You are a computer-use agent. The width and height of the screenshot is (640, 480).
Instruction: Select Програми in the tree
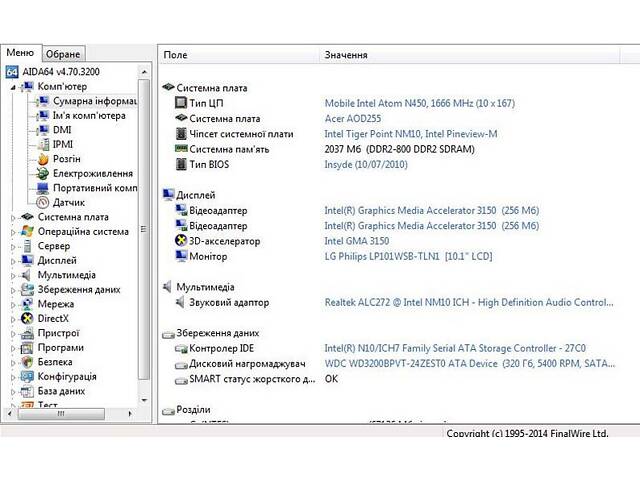tap(60, 348)
